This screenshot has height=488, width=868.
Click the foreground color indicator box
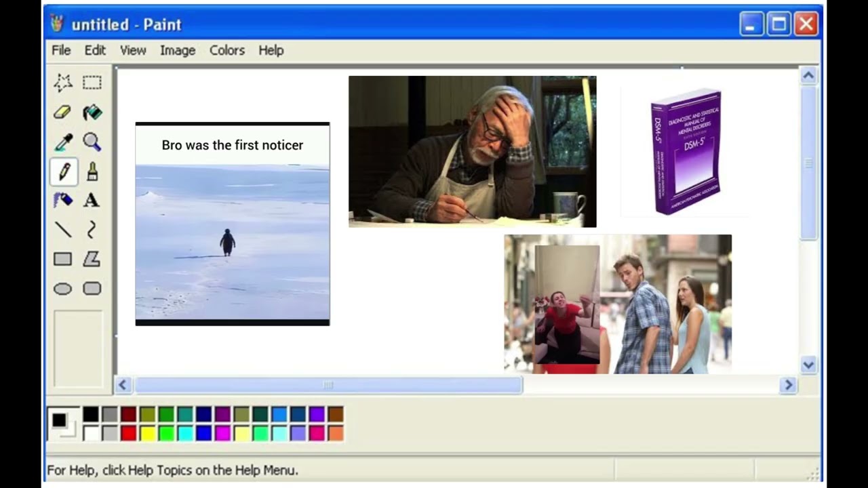tap(59, 420)
